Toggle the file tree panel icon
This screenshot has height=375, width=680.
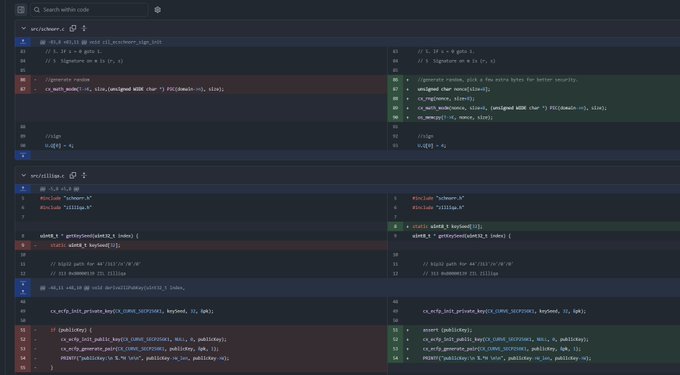coord(20,10)
